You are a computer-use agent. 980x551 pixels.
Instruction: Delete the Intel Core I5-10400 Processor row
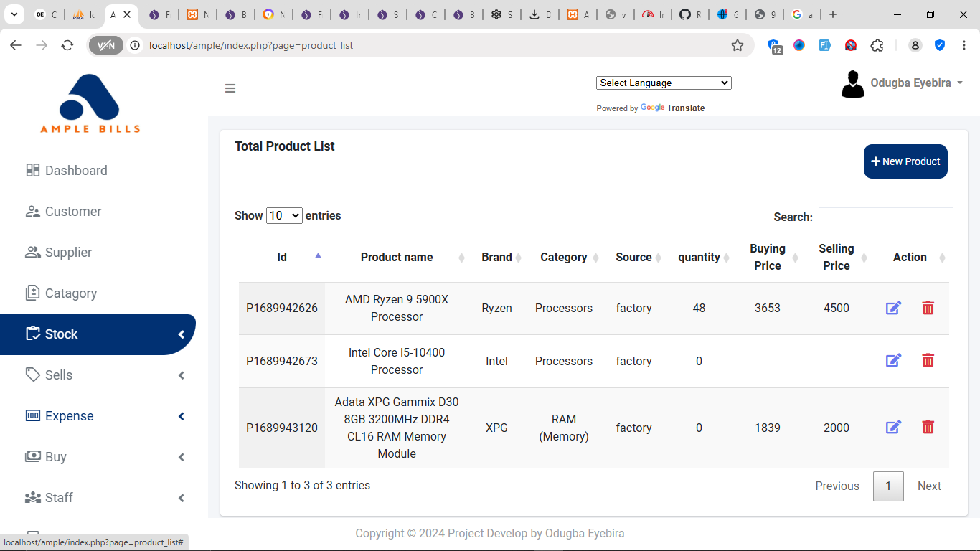(x=928, y=360)
